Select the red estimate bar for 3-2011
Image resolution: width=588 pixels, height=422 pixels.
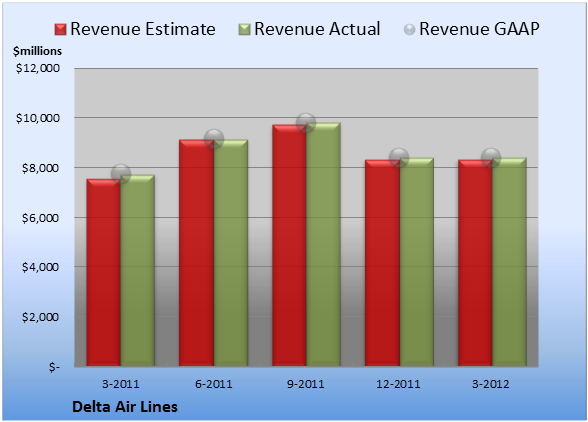coord(104,273)
